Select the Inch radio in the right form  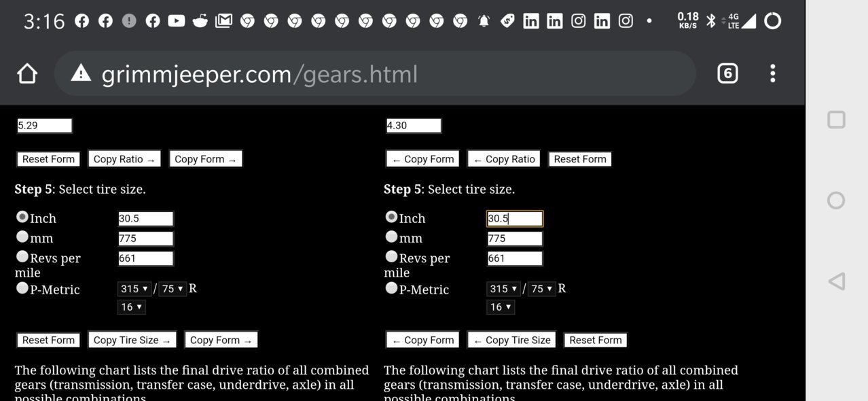coord(391,217)
